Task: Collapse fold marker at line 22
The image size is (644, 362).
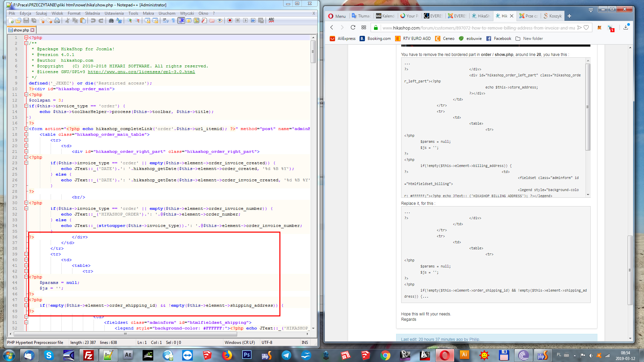Action: pyautogui.click(x=26, y=157)
